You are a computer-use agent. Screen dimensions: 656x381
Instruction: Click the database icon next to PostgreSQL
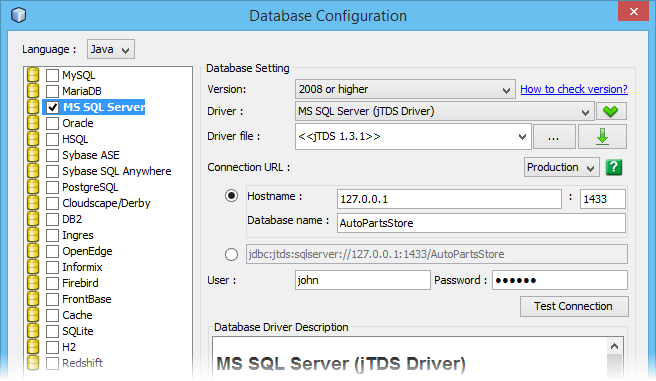(x=33, y=187)
